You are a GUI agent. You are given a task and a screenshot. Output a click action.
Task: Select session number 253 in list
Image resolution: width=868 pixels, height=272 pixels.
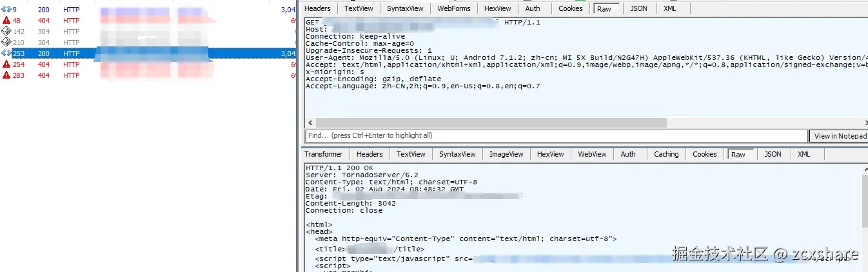[x=19, y=53]
